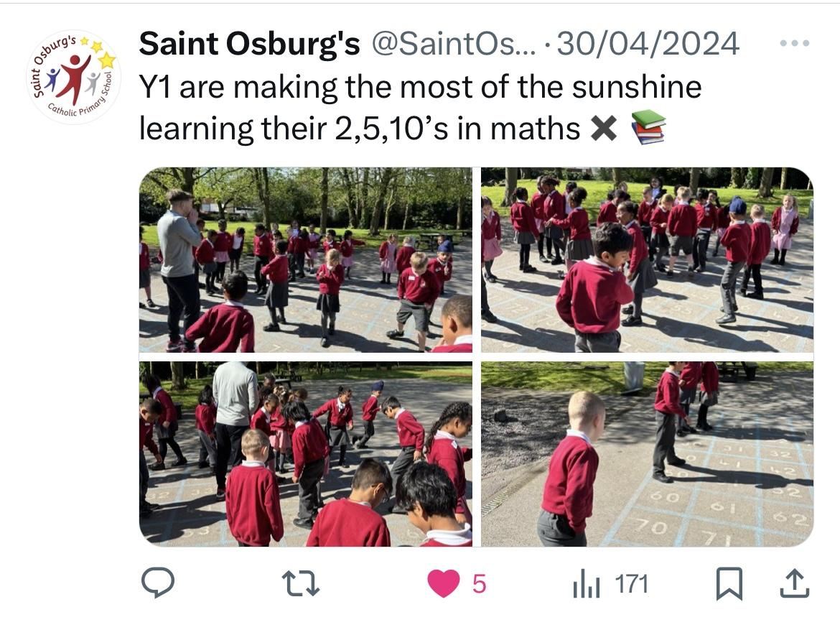Open bottom-right photo with chalk number grid

(647, 454)
